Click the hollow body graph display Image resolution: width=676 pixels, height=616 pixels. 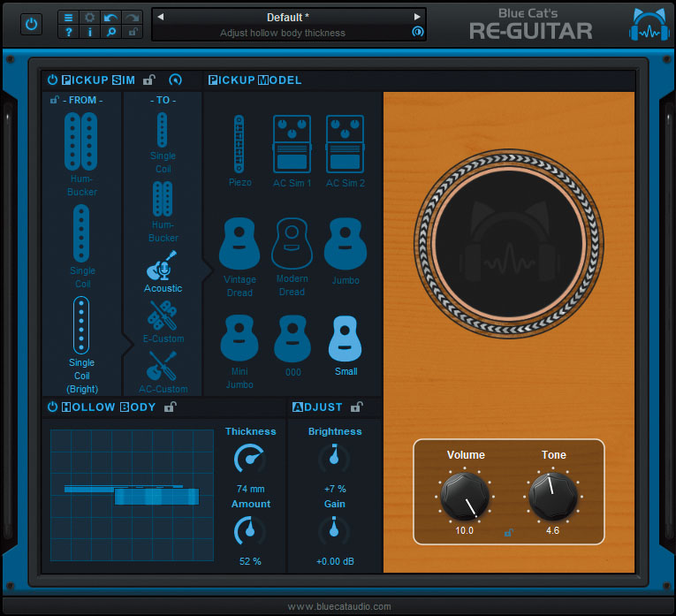(x=132, y=495)
